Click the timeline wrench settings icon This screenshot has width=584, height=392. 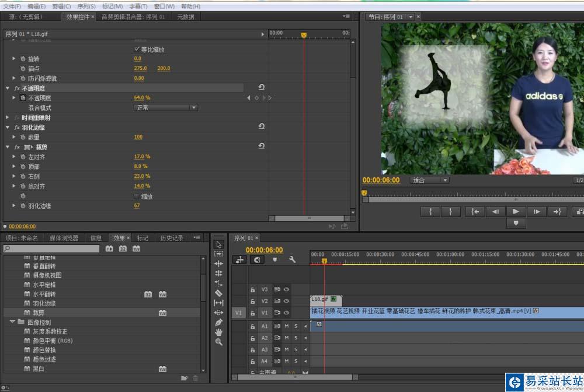coord(292,260)
